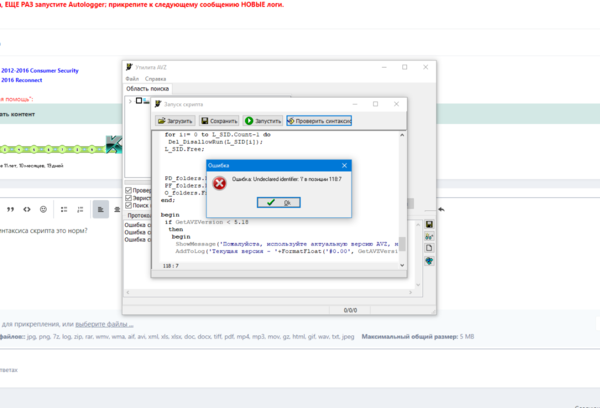
Task: Click the blank page clear-log icon
Action: click(x=429, y=248)
